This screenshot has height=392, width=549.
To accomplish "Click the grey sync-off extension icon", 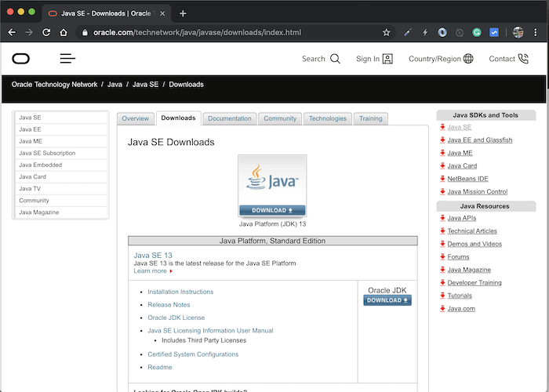I will [x=460, y=33].
